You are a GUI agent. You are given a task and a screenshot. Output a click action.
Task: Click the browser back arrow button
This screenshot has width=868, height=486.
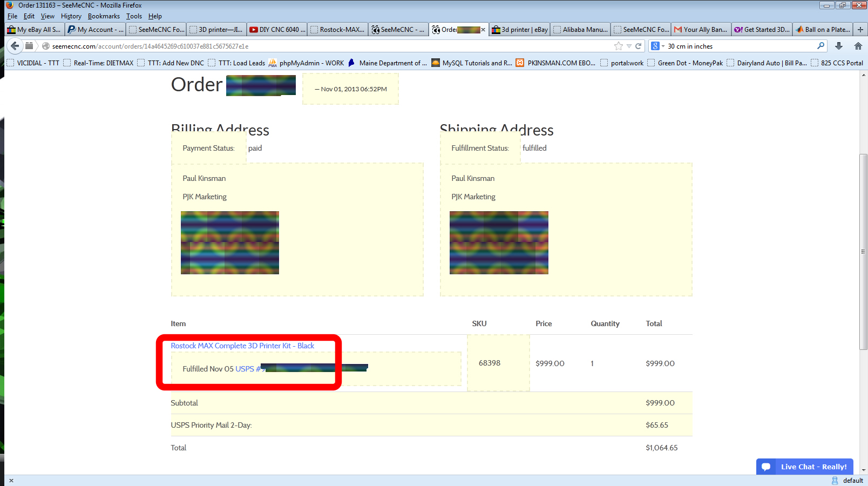point(15,46)
